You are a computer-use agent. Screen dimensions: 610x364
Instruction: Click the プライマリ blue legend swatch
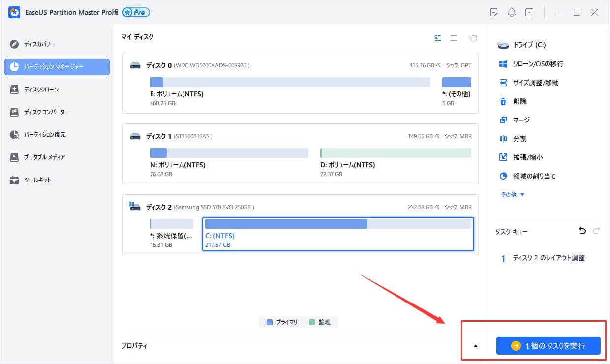pyautogui.click(x=269, y=322)
